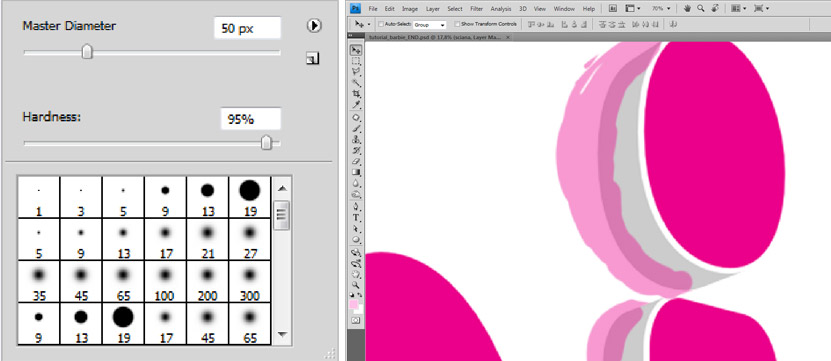This screenshot has width=831, height=361.
Task: Select the Eyedropper tool
Action: (356, 104)
